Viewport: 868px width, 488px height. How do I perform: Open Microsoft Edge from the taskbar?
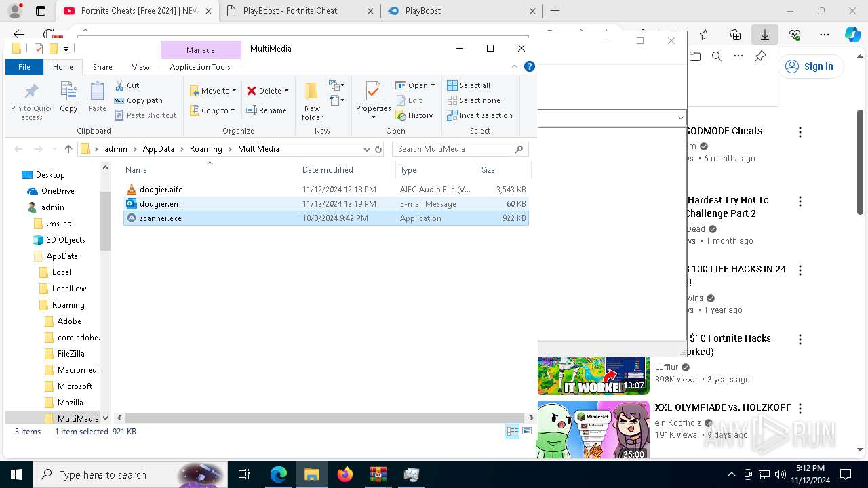[x=279, y=474]
